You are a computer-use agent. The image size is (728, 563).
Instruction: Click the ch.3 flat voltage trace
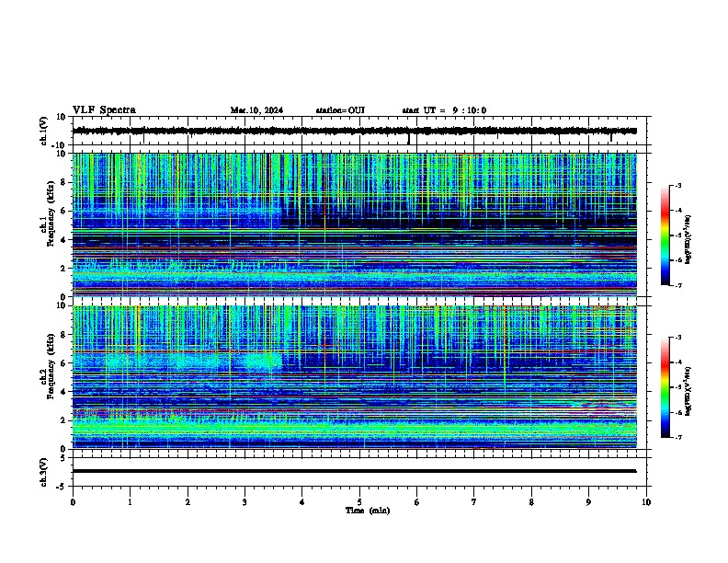pyautogui.click(x=354, y=471)
